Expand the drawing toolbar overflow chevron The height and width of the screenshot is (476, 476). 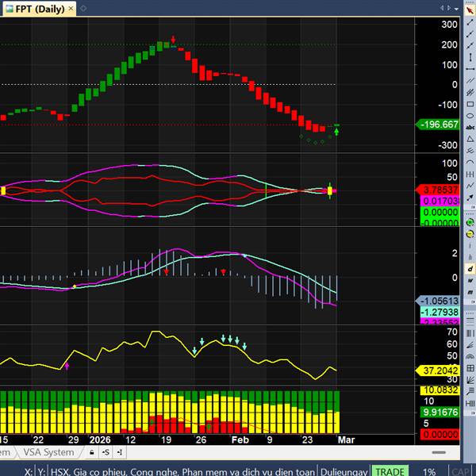click(x=473, y=207)
